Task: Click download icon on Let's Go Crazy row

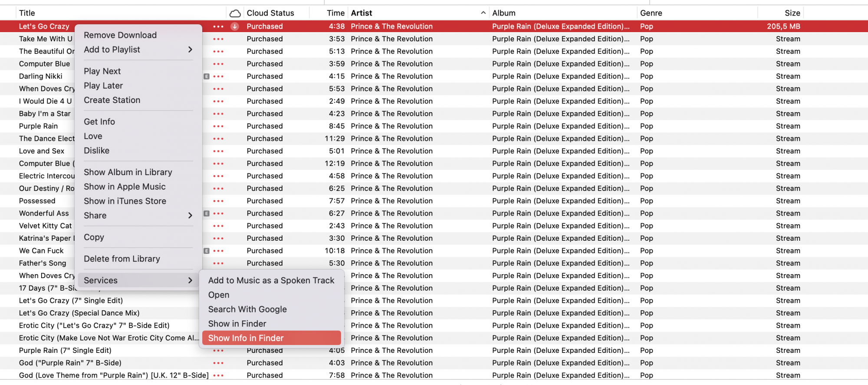Action: click(235, 27)
